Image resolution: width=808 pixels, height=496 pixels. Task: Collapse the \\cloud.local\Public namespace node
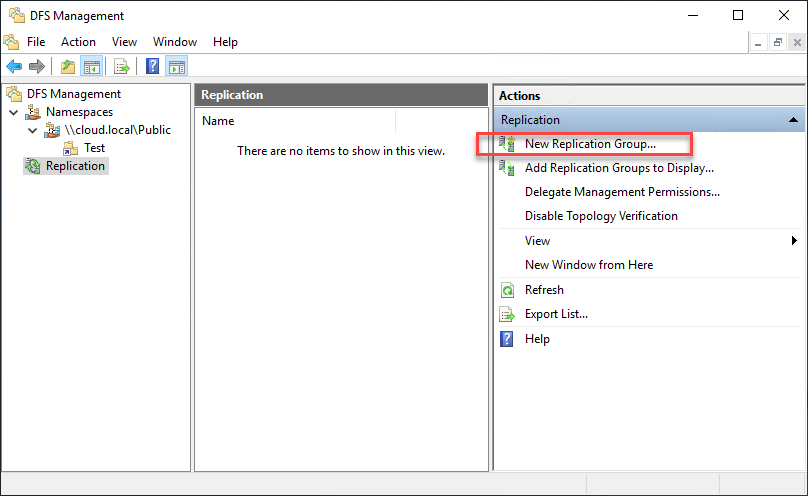(32, 130)
